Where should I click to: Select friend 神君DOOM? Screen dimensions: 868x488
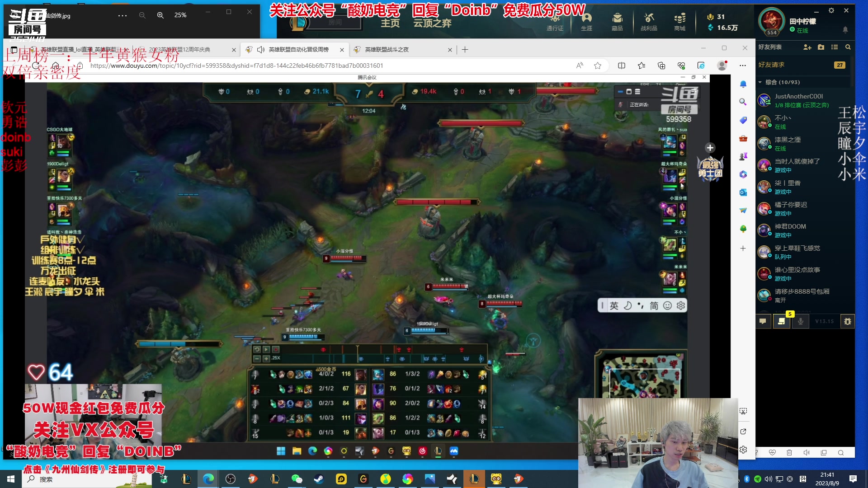tap(802, 230)
